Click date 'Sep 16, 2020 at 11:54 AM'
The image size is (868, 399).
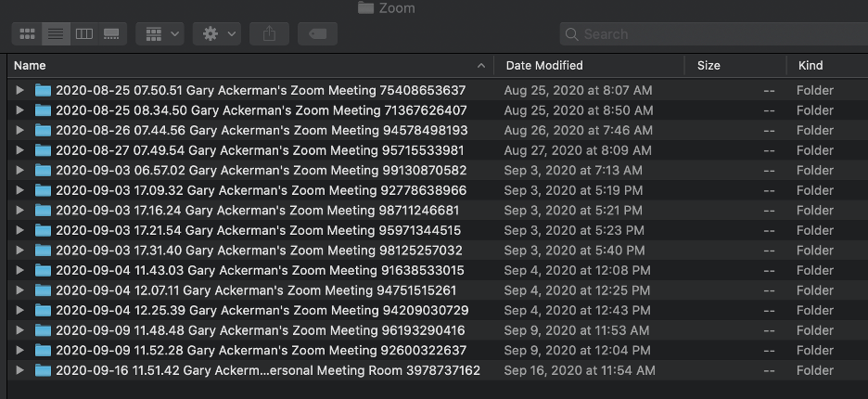[x=580, y=370]
